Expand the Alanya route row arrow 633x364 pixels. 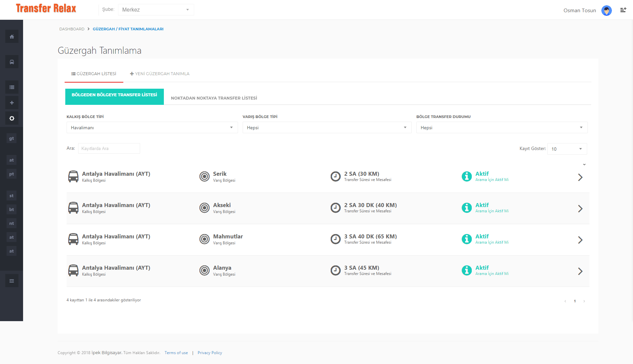(x=580, y=271)
